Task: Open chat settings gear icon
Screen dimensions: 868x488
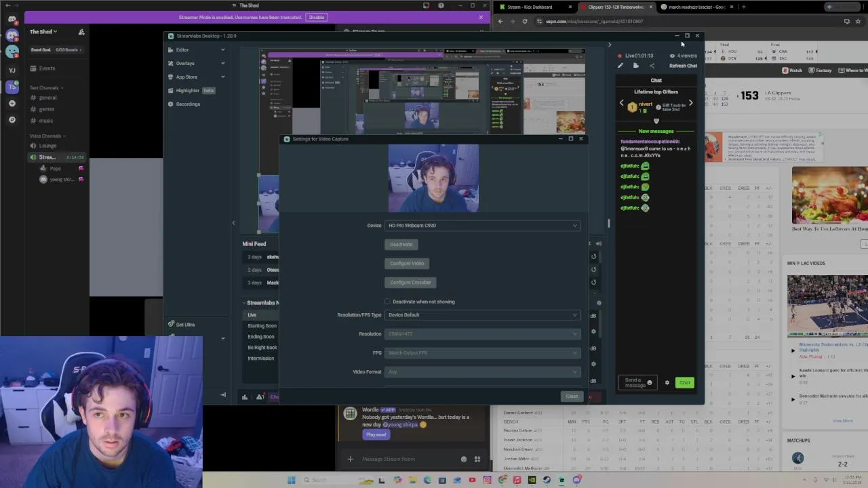Action: tap(667, 383)
